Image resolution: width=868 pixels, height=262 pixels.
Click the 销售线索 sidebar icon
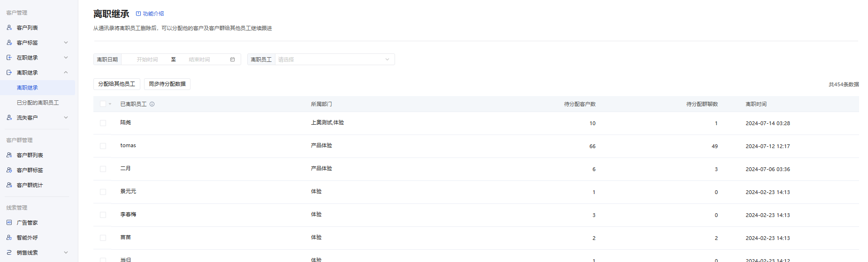pos(9,253)
